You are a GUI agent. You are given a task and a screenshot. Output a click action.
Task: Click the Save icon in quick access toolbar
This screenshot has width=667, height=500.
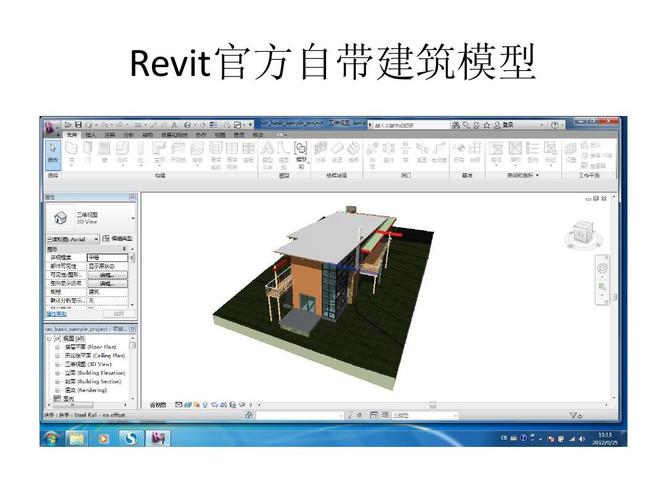pyautogui.click(x=78, y=125)
